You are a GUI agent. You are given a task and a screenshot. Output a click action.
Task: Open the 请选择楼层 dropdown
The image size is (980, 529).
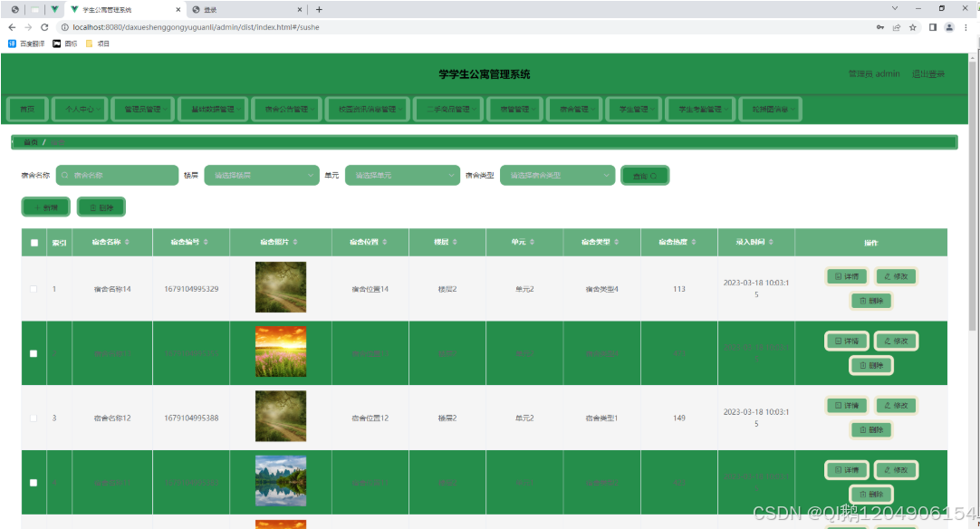(261, 175)
